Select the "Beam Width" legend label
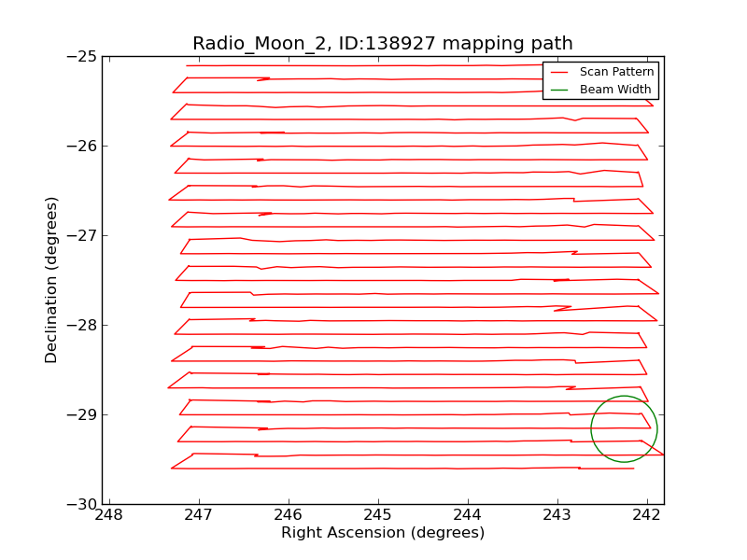 615,90
